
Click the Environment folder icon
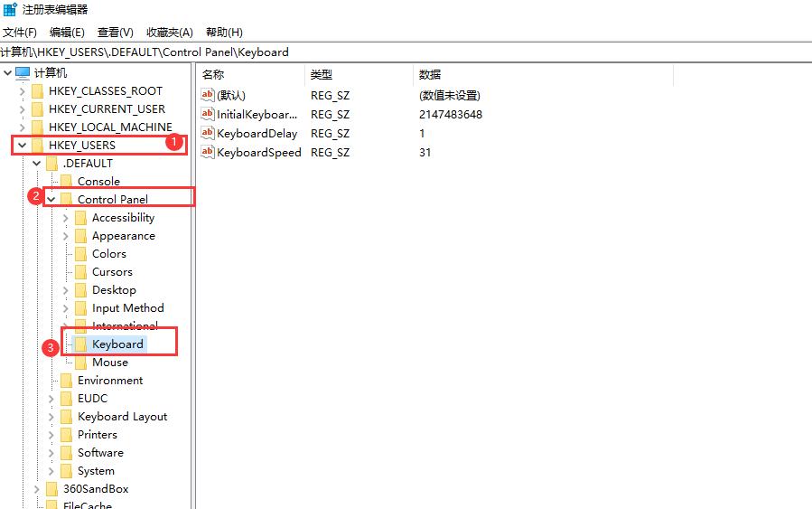click(66, 381)
